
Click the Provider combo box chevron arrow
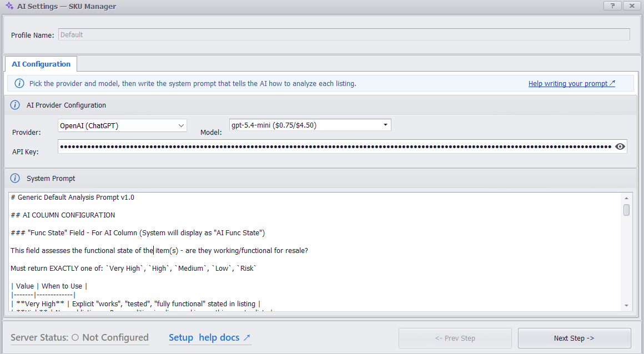click(x=181, y=125)
